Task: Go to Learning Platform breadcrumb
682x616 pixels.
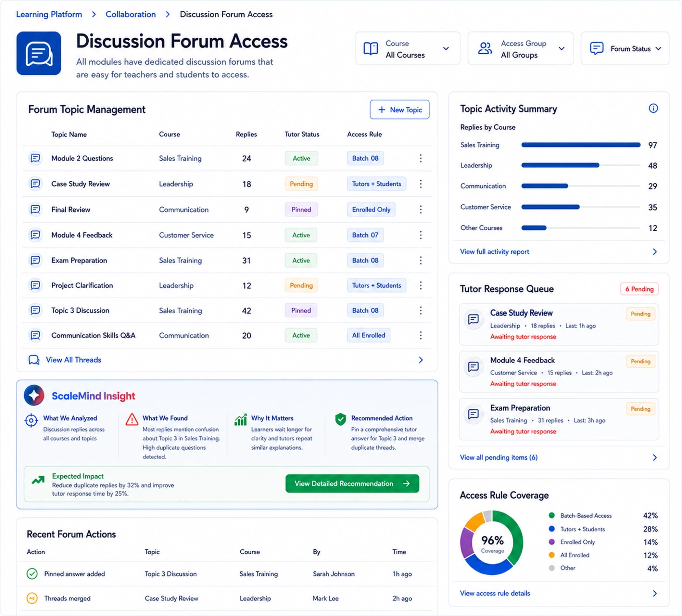Action: [49, 14]
